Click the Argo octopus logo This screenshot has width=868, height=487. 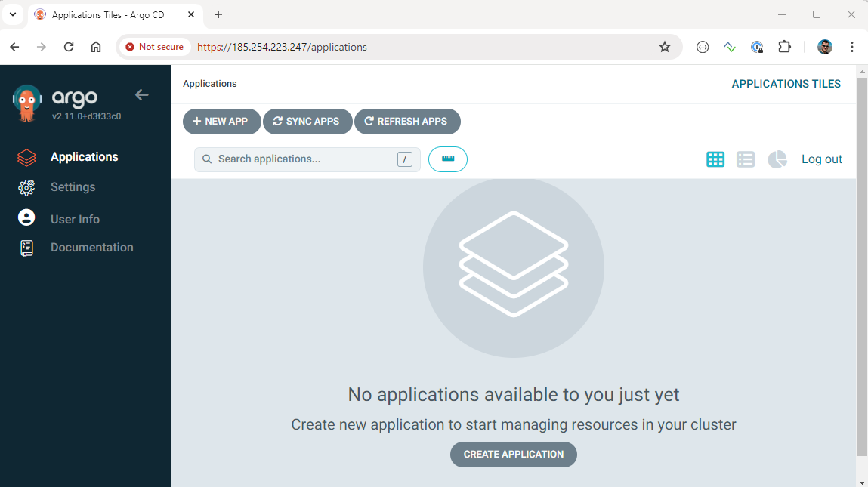pyautogui.click(x=27, y=103)
